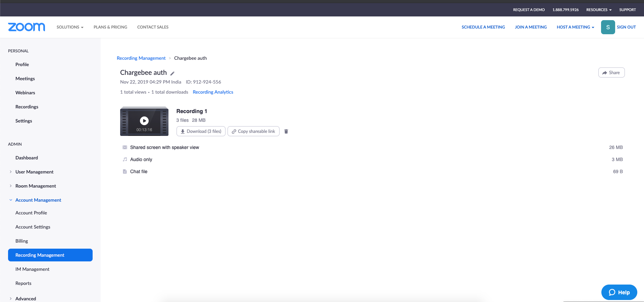The width and height of the screenshot is (644, 302).
Task: Click the 1 total views text
Action: click(x=133, y=92)
